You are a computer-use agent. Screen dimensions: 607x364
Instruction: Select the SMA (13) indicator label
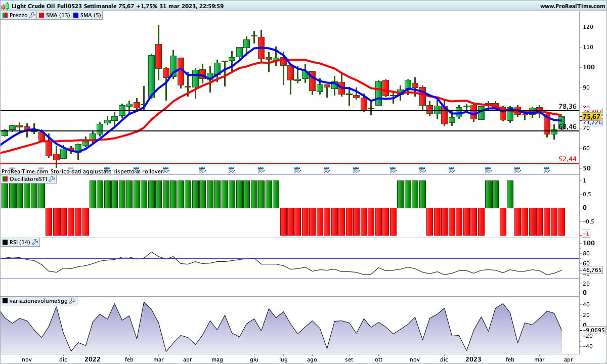pyautogui.click(x=58, y=15)
